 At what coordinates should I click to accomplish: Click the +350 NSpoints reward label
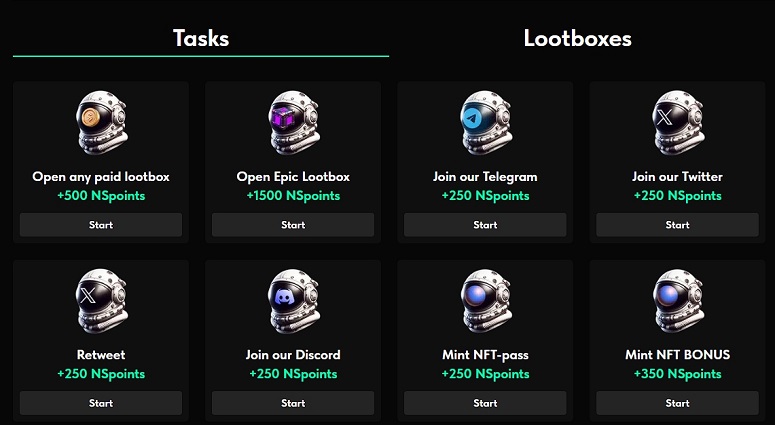click(677, 374)
